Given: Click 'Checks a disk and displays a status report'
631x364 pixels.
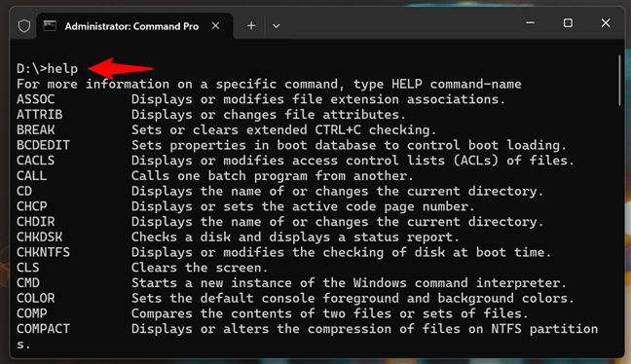Looking at the screenshot, I should (x=295, y=237).
